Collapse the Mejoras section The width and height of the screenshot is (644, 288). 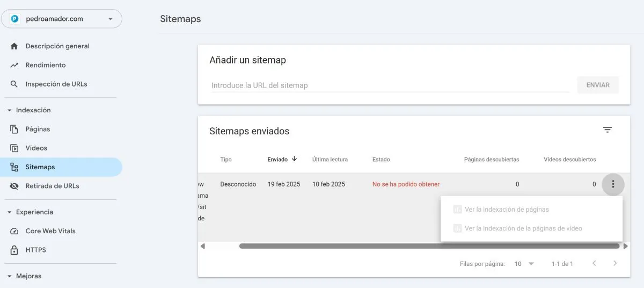[x=24, y=276]
